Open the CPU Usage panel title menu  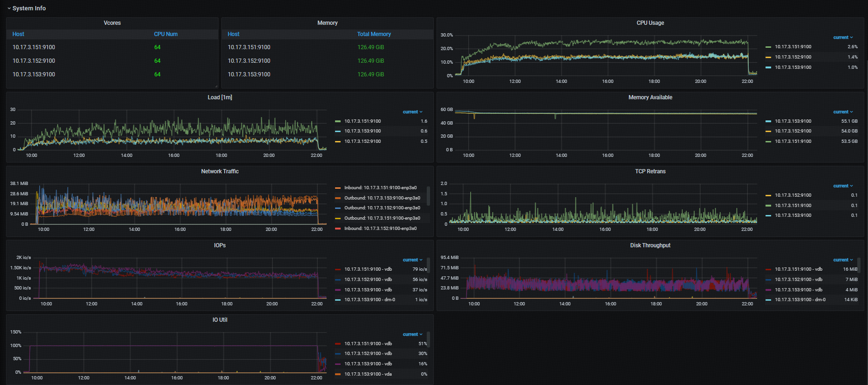pyautogui.click(x=650, y=23)
